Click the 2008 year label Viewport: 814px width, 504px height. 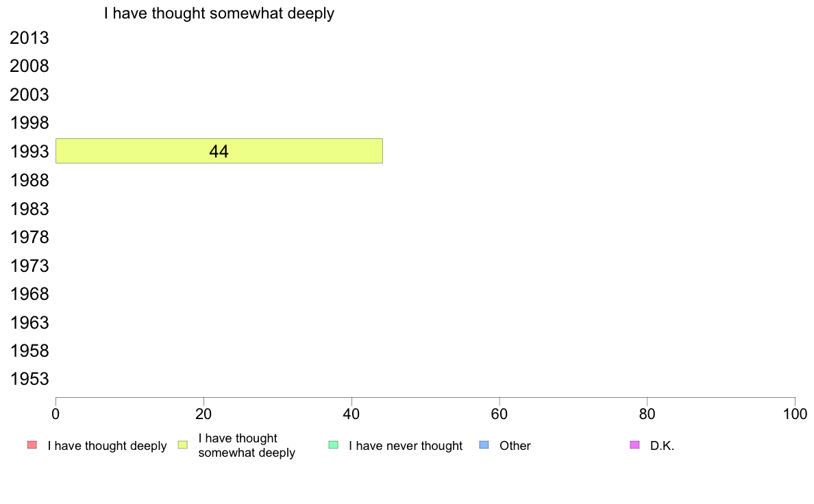[29, 66]
